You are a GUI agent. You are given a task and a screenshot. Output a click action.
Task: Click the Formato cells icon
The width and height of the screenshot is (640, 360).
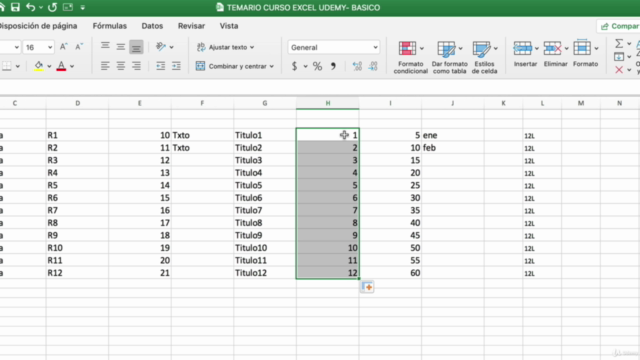[582, 48]
